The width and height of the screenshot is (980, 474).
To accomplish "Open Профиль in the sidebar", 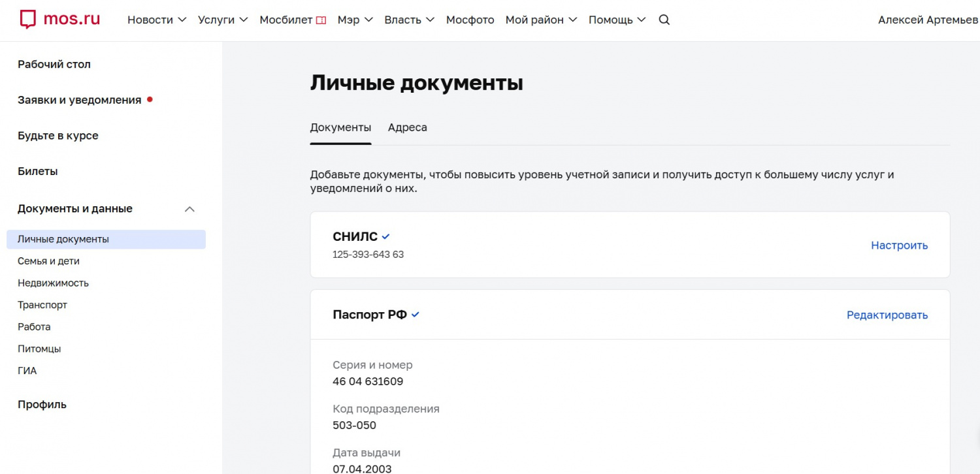I will pyautogui.click(x=42, y=404).
